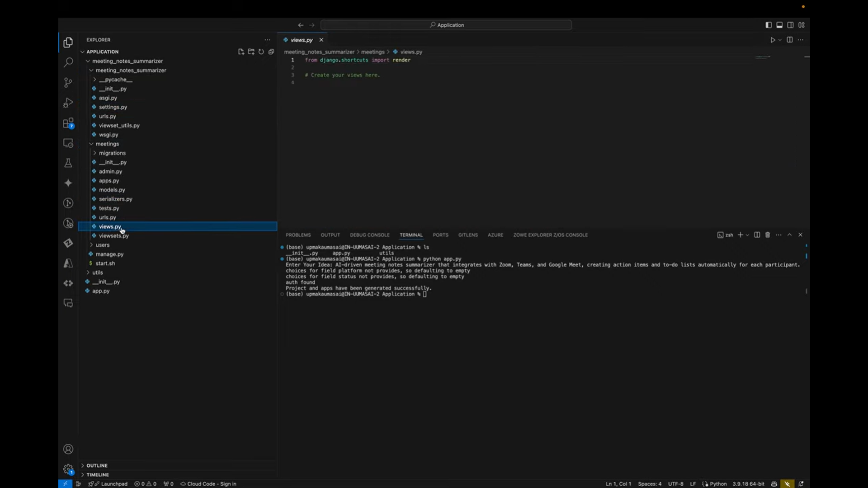Kill terminal using the trash icon

[x=767, y=235]
